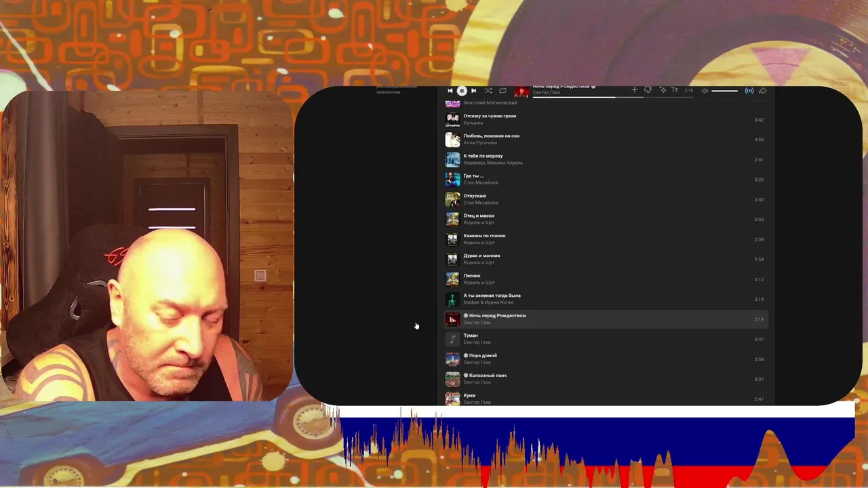Click equalizer icon on Ночь перед Рождеством
The height and width of the screenshot is (488, 868).
[x=452, y=319]
